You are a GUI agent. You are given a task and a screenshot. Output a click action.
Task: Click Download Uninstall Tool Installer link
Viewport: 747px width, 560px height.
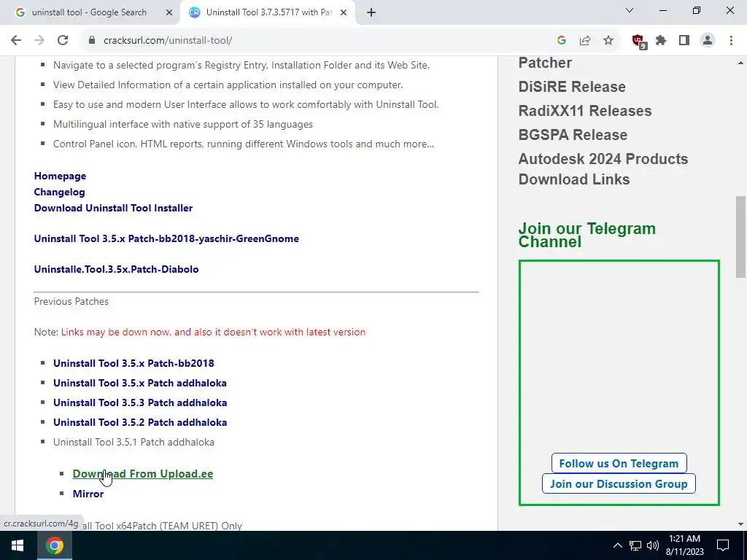pos(113,208)
